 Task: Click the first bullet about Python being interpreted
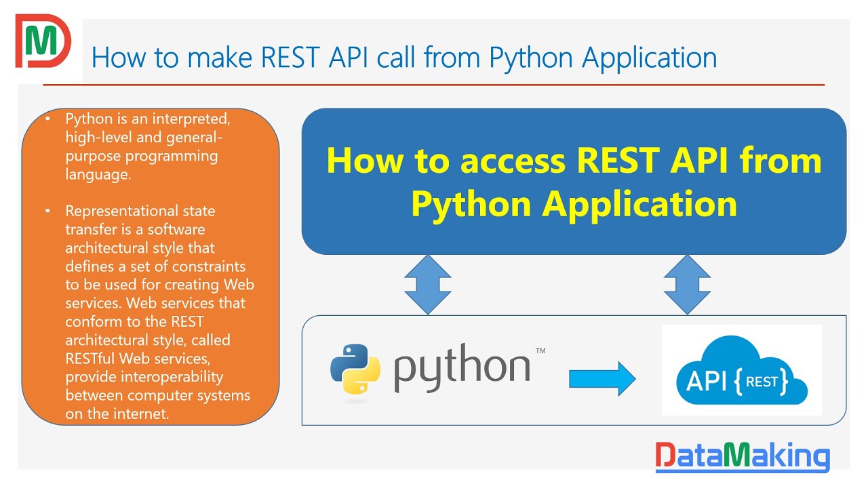click(x=149, y=146)
